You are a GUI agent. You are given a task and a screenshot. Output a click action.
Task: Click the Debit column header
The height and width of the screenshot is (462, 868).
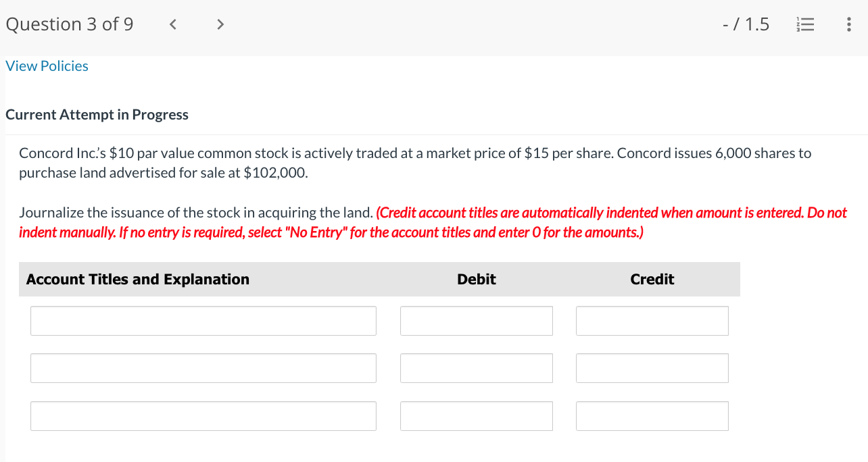(476, 279)
